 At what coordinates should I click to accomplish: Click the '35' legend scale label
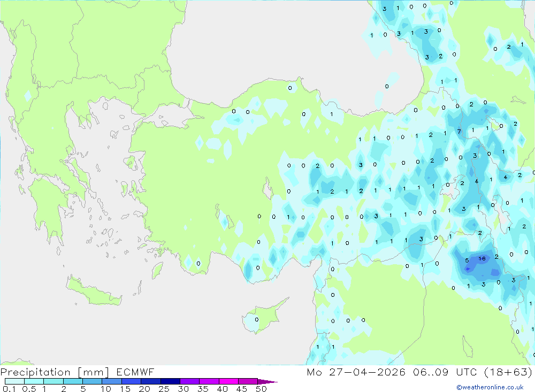[203, 389]
